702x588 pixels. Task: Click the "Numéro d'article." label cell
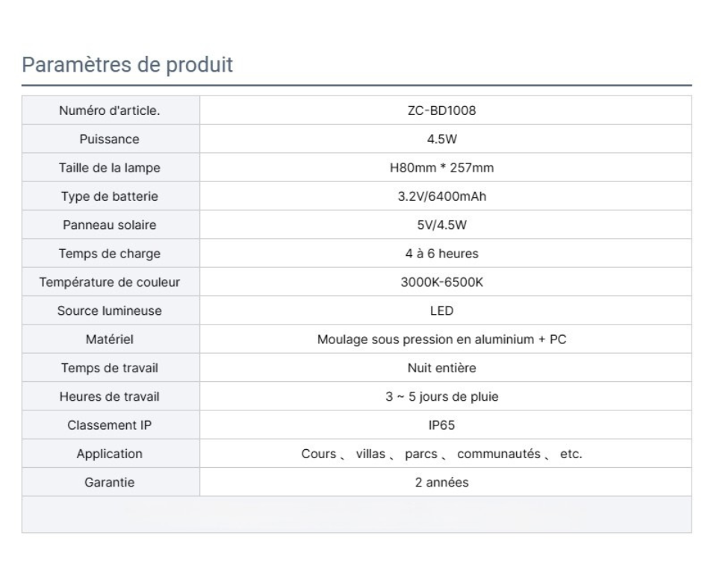coord(110,111)
